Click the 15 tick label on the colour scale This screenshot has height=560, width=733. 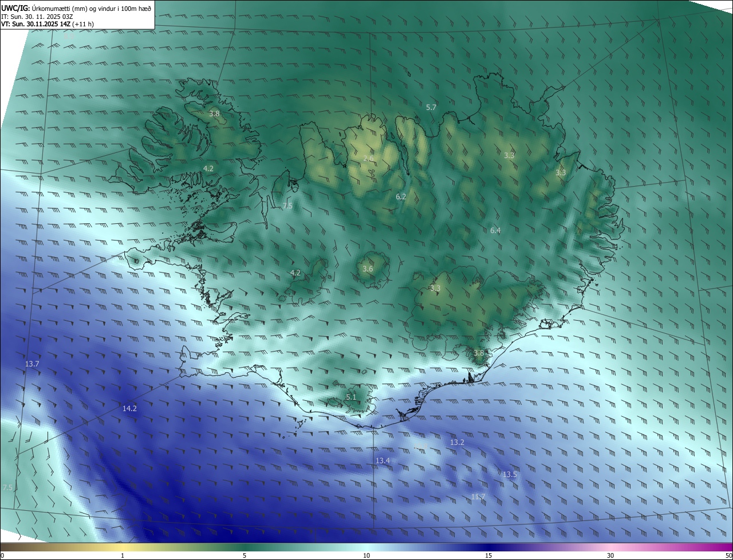pos(488,555)
